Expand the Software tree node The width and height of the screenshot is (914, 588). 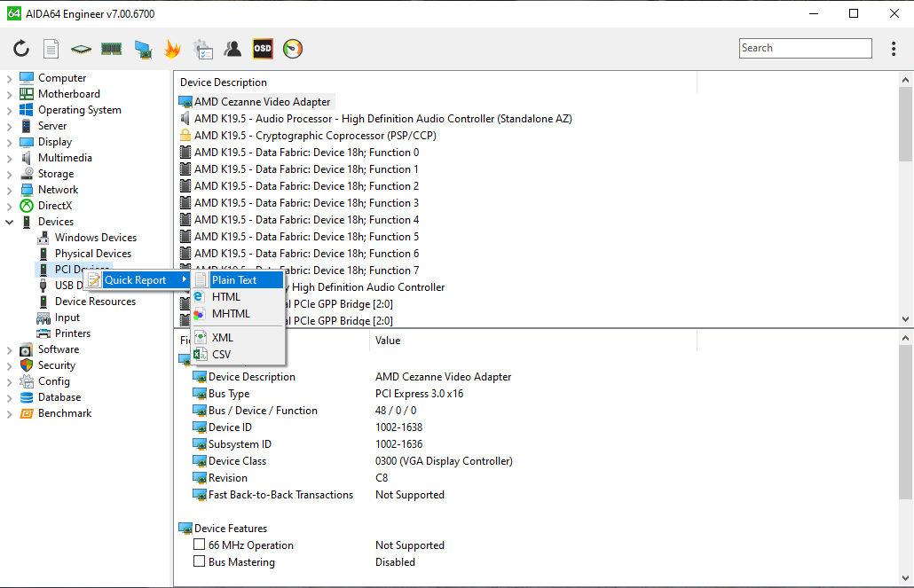tap(10, 349)
